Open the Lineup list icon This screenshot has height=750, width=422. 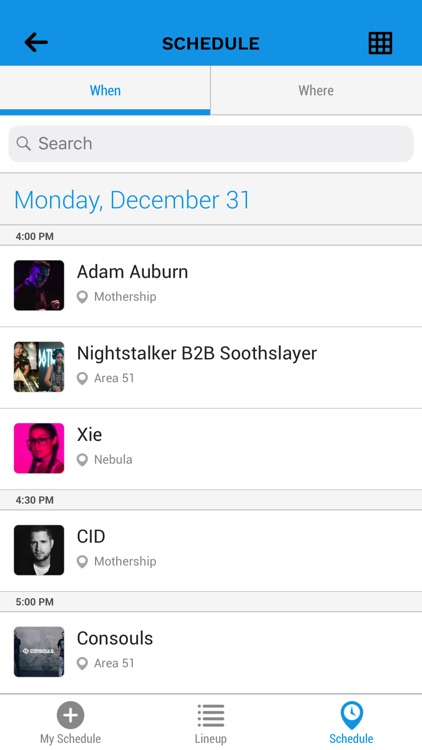(x=211, y=715)
